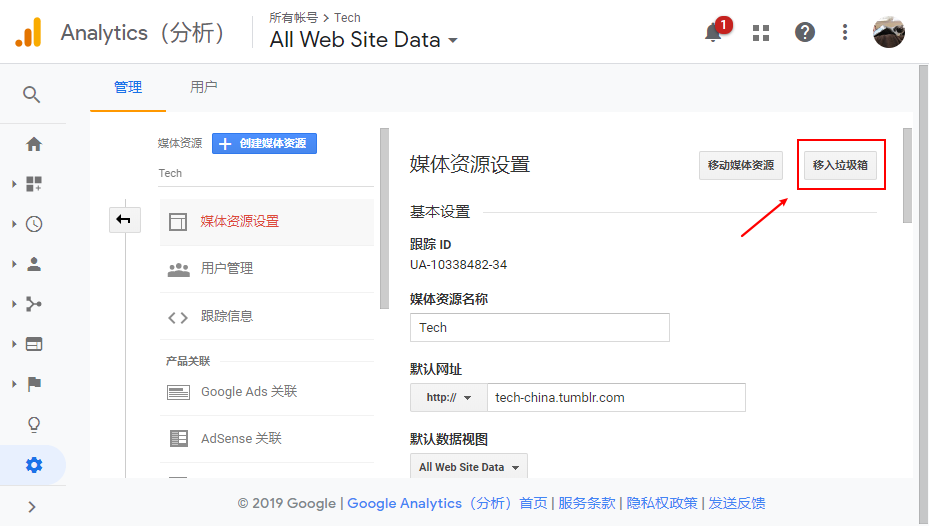
Task: Click the back arrow button
Action: click(124, 220)
